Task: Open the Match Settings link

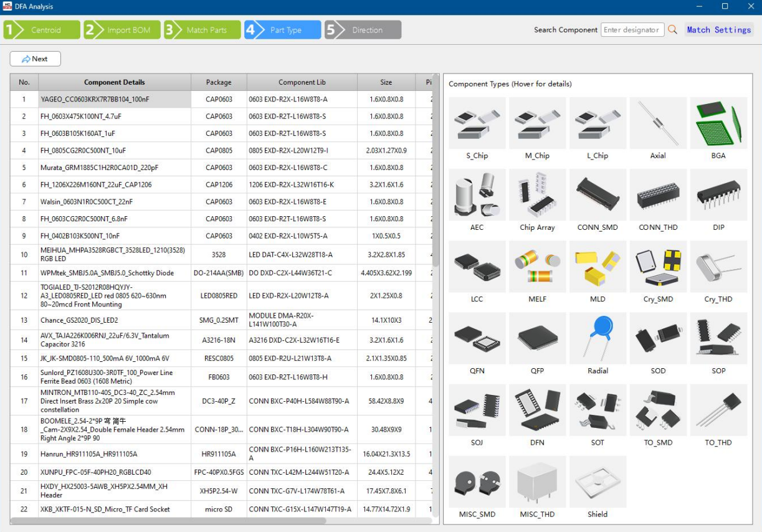Action: (718, 30)
